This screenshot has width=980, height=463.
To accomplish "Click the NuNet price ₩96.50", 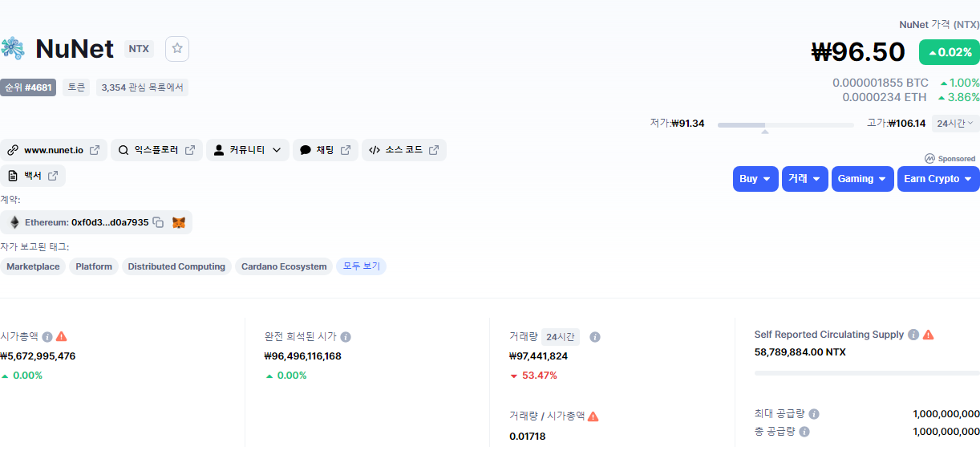I will (x=858, y=52).
